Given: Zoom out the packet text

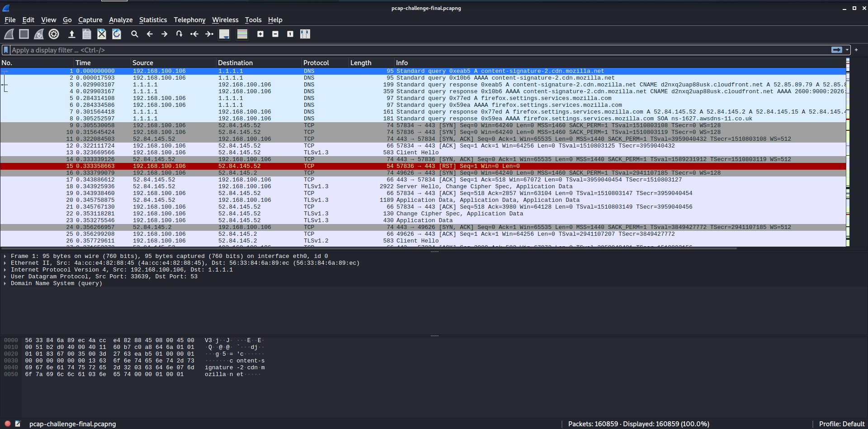Looking at the screenshot, I should tap(275, 34).
